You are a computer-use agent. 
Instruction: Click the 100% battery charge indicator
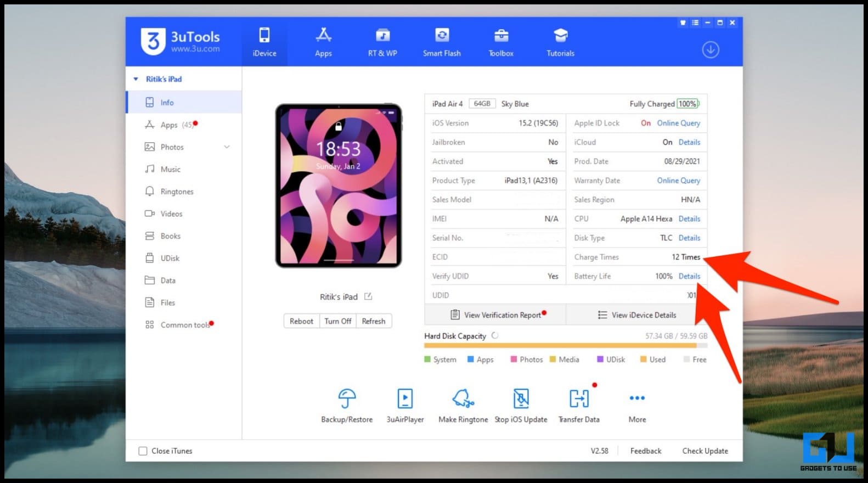(x=688, y=103)
